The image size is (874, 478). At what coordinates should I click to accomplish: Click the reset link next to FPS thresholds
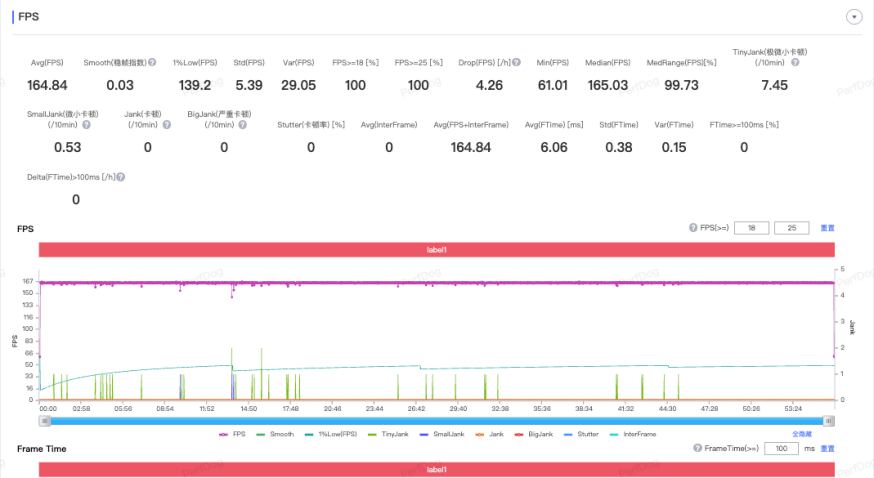tap(827, 228)
